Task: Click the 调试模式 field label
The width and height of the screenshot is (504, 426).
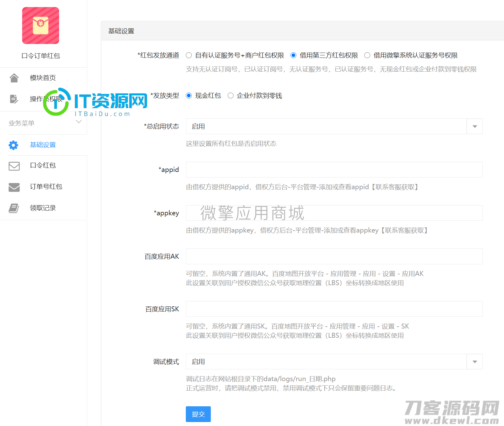Action: (x=166, y=362)
